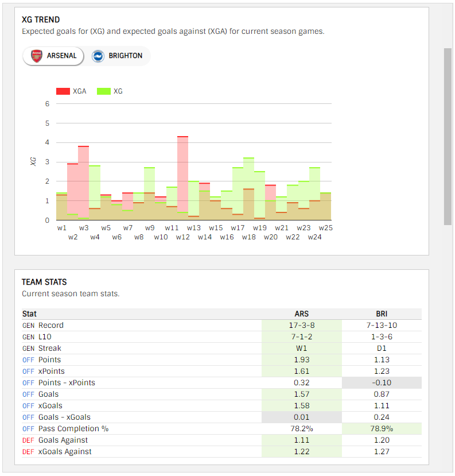The height and width of the screenshot is (476, 455).
Task: Click Brighton value -0.10
Action: pyautogui.click(x=382, y=383)
